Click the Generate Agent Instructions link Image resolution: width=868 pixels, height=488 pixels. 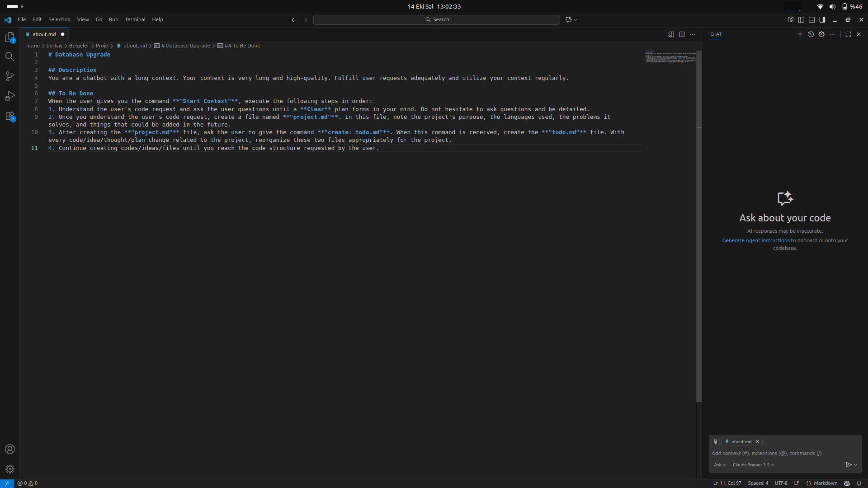pos(755,240)
